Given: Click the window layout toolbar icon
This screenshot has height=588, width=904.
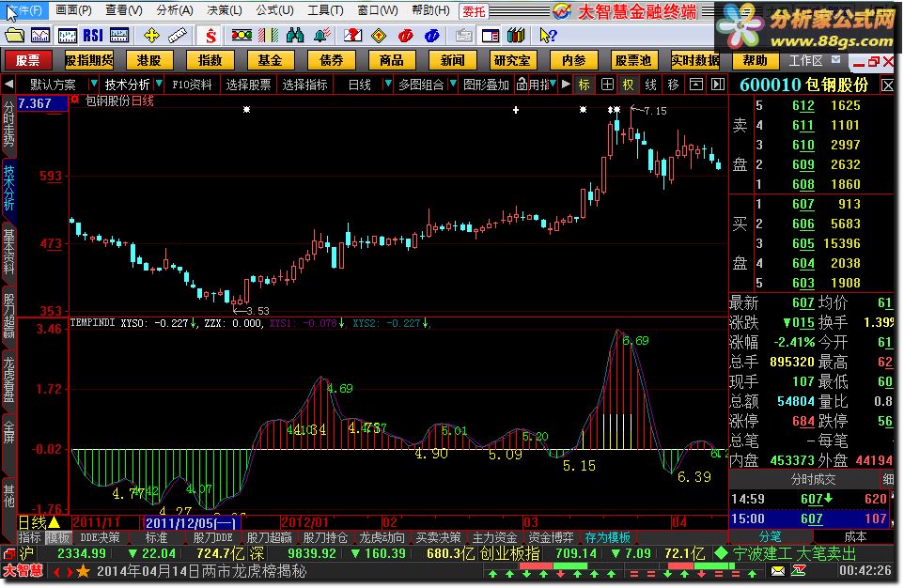Looking at the screenshot, I should pos(490,36).
